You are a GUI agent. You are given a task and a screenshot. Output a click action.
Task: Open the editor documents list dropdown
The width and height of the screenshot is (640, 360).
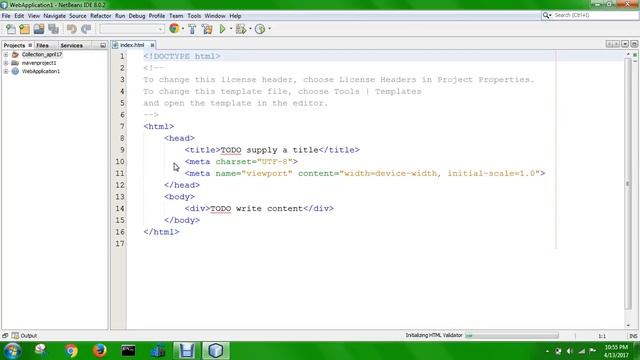[625, 44]
